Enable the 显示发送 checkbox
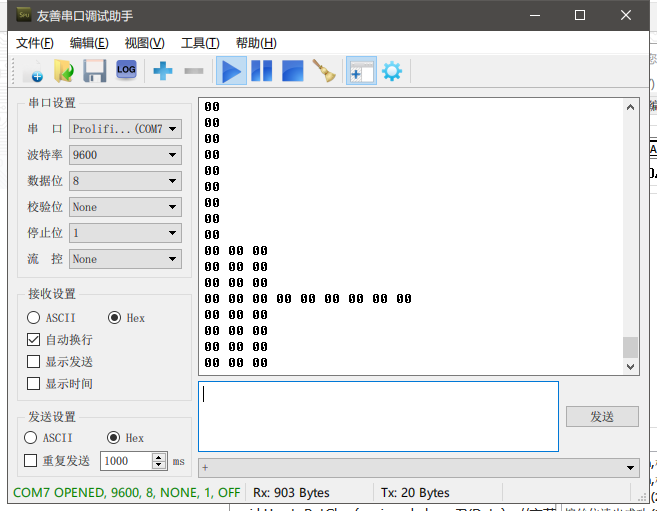 34,362
